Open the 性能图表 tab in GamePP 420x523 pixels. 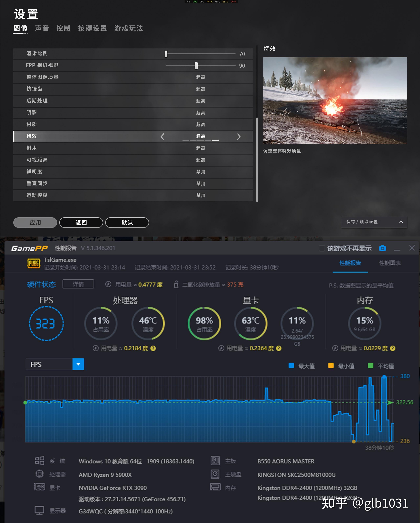[390, 263]
